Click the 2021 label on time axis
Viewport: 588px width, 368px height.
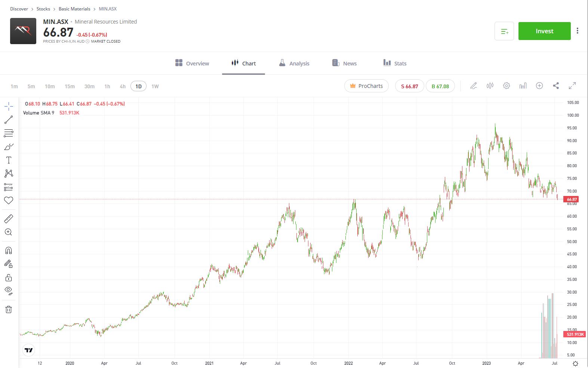[209, 363]
